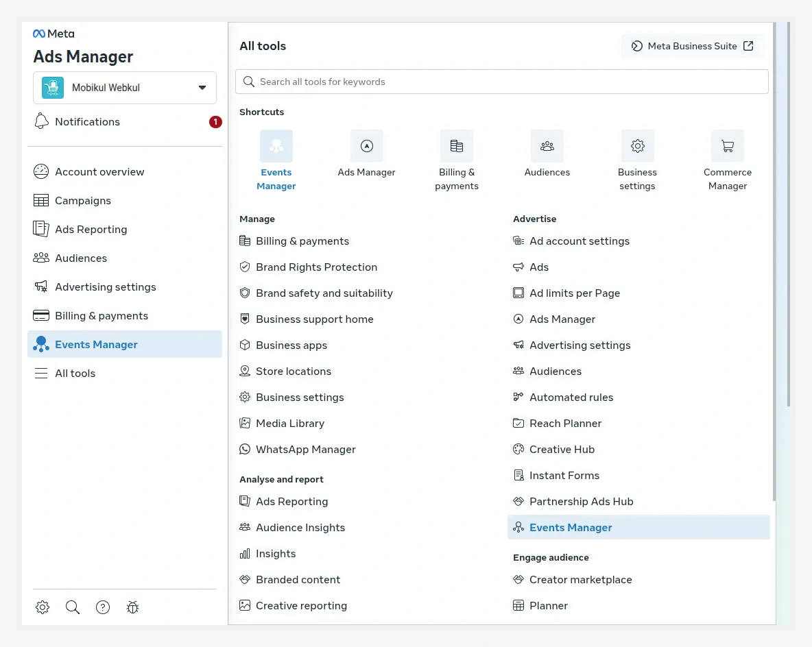The image size is (812, 647).
Task: Click the help question mark icon
Action: click(103, 607)
